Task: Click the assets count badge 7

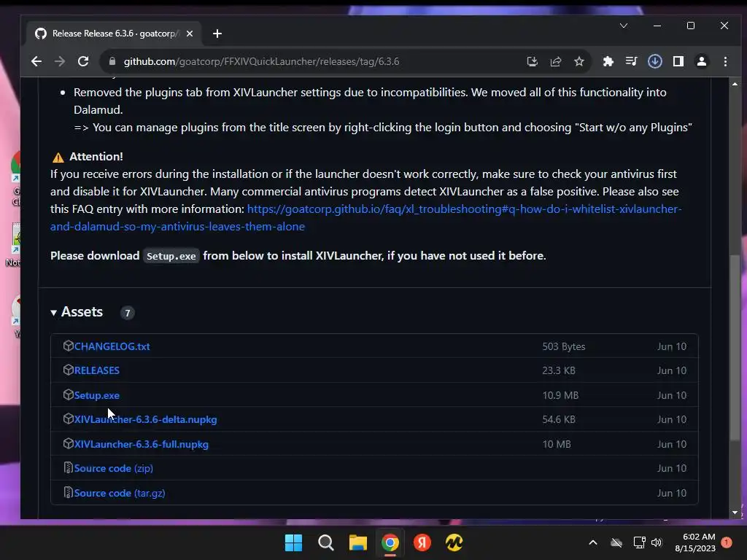Action: click(127, 313)
